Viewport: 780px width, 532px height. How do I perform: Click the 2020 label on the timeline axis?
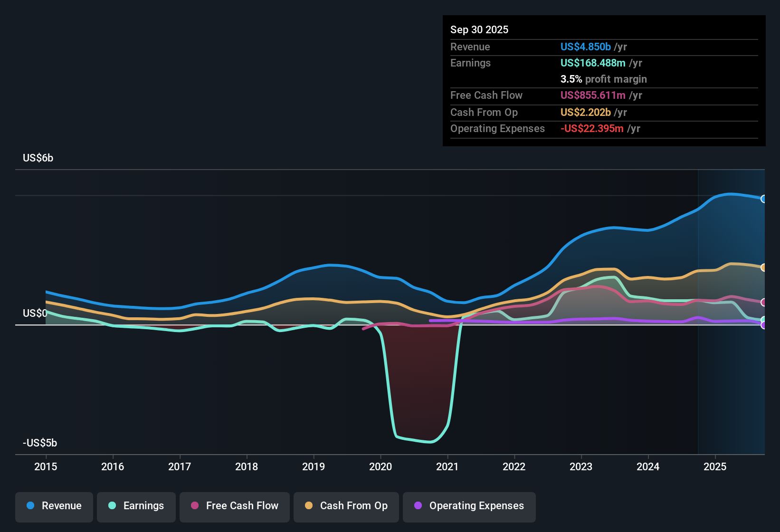click(x=380, y=467)
